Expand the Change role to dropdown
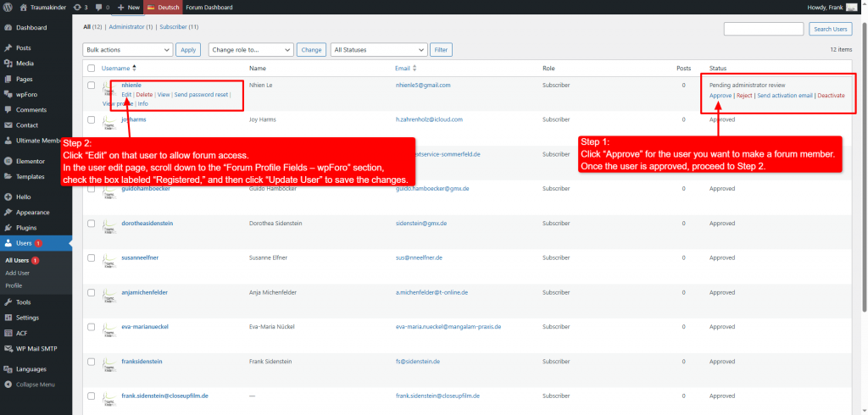Image resolution: width=868 pixels, height=415 pixels. (251, 50)
